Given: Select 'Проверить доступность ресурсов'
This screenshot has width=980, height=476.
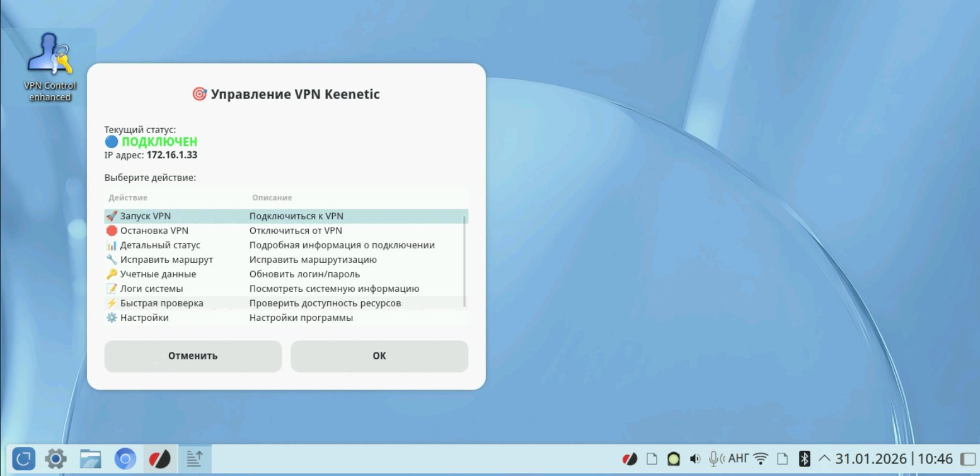Looking at the screenshot, I should [x=325, y=303].
